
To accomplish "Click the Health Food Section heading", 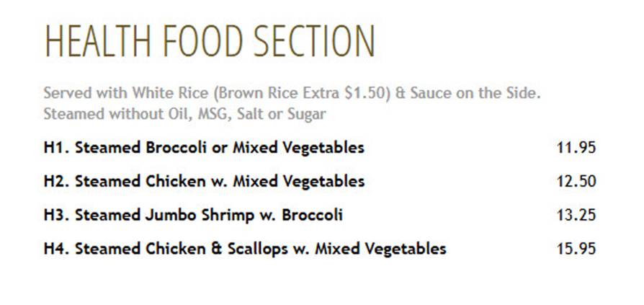I will (x=210, y=41).
